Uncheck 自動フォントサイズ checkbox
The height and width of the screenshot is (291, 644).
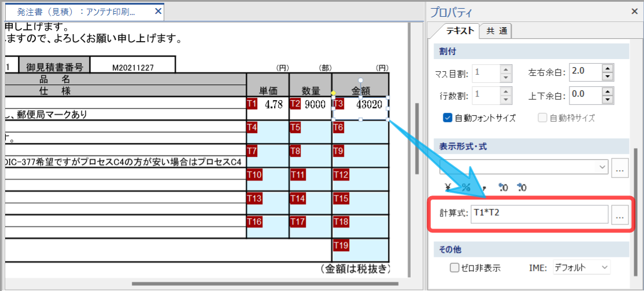tap(447, 118)
